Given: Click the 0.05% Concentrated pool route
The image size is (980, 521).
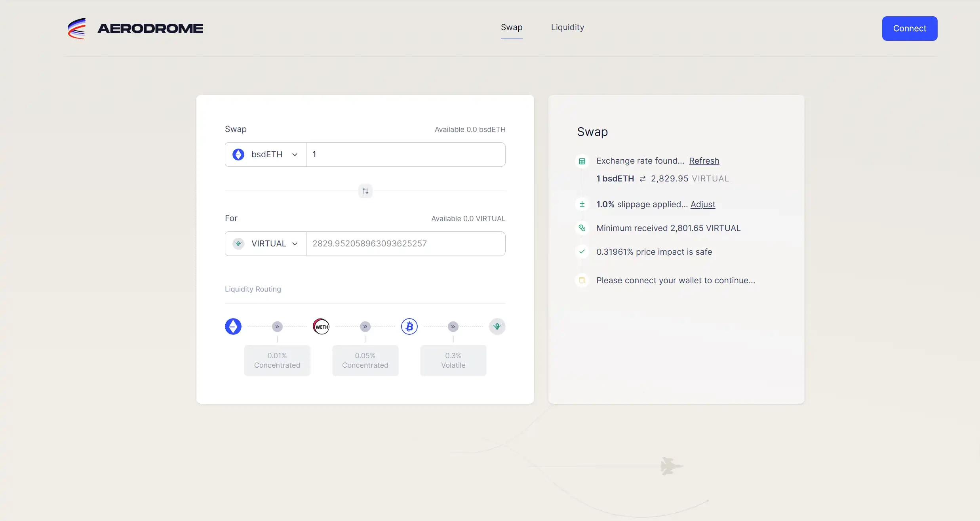Looking at the screenshot, I should [365, 360].
